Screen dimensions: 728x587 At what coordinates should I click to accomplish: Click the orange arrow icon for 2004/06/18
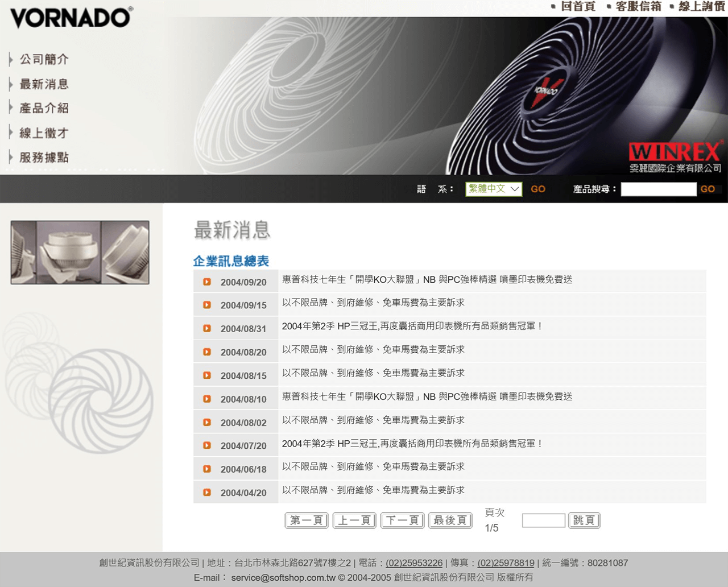point(207,469)
